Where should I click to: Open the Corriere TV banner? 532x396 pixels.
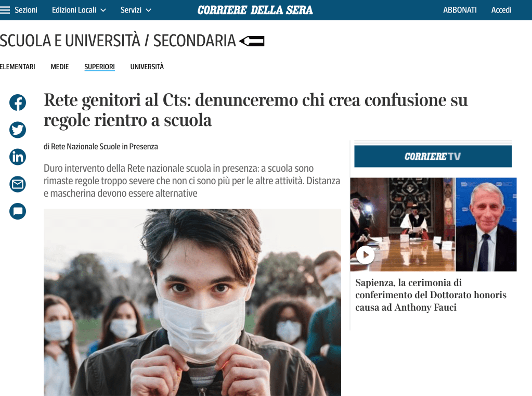pos(433,156)
